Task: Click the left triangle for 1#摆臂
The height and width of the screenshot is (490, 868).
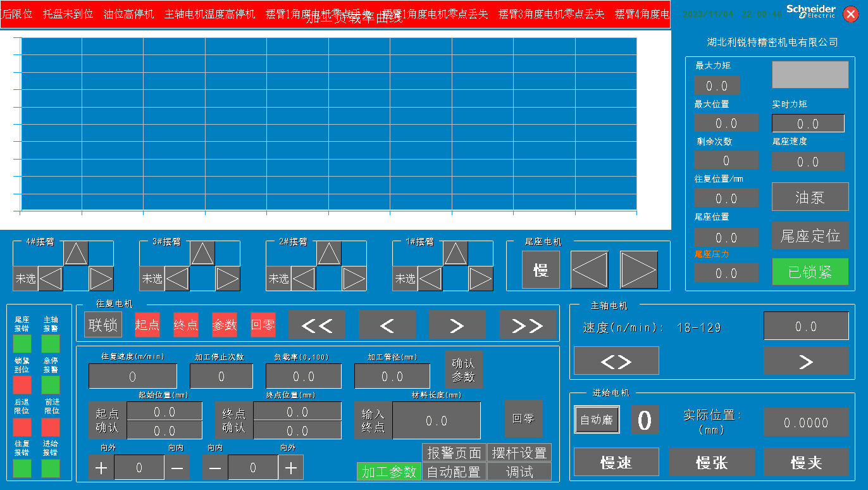Action: tap(430, 279)
